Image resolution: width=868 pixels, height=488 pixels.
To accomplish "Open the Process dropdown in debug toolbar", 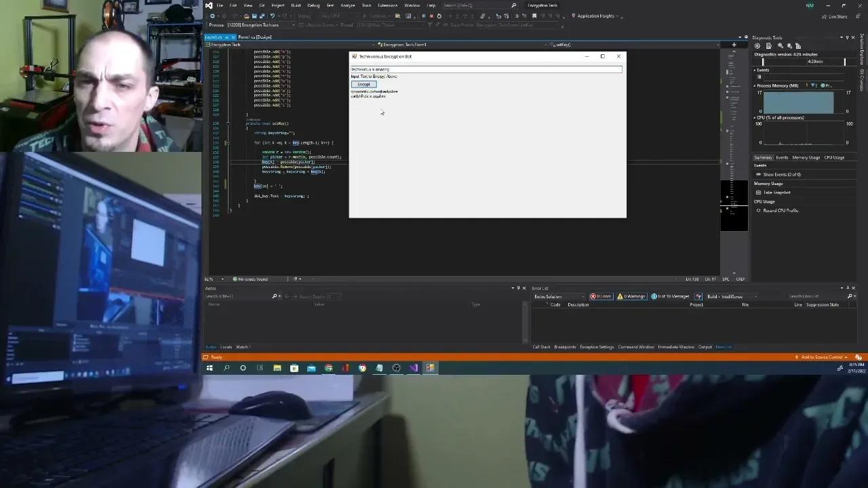I will (261, 25).
